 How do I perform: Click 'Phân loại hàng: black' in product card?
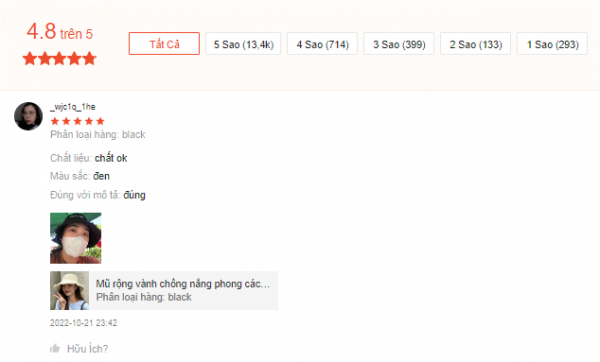coord(143,297)
